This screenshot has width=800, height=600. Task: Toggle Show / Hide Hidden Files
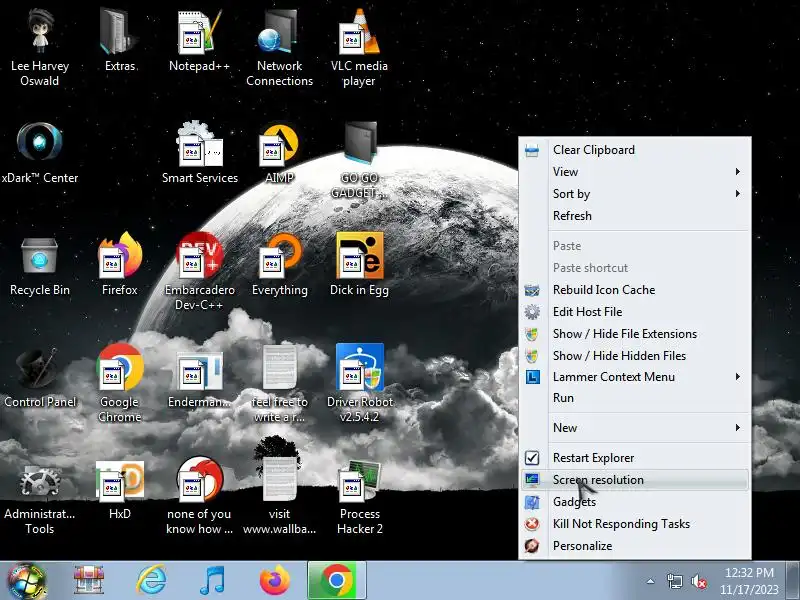pos(635,356)
